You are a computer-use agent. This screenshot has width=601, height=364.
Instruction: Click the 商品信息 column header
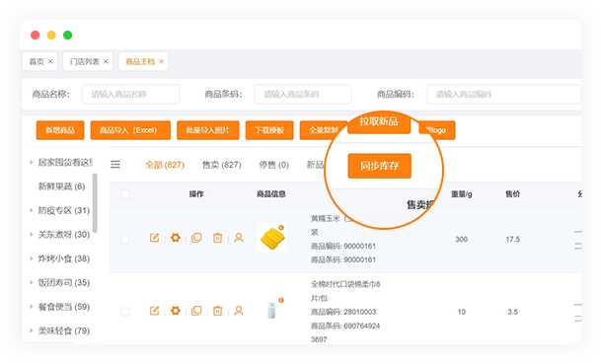(271, 194)
